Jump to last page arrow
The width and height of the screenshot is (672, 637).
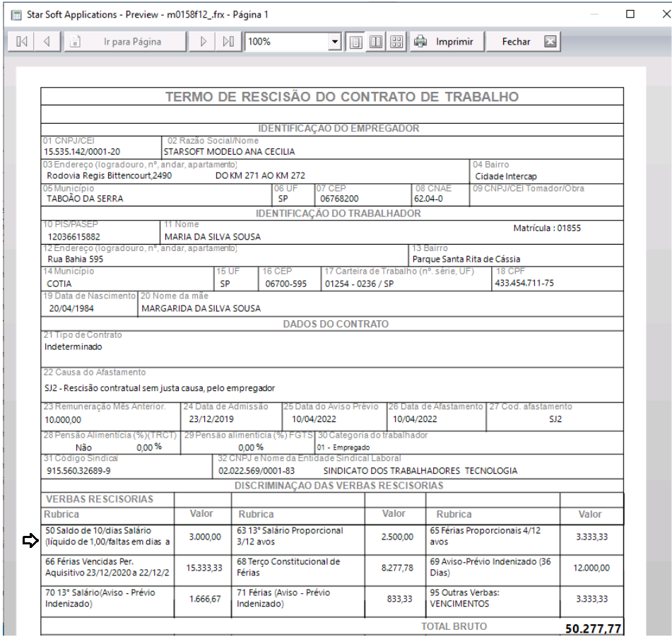pyautogui.click(x=228, y=42)
